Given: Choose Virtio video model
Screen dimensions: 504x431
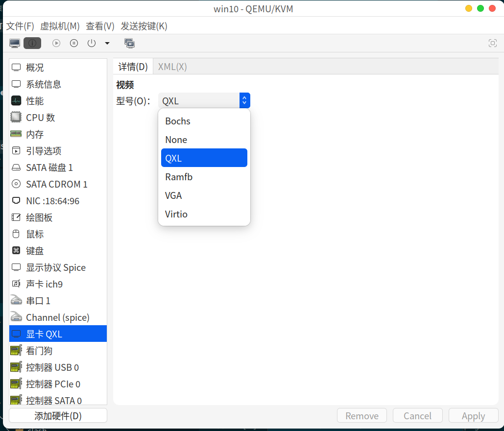Looking at the screenshot, I should tap(204, 214).
